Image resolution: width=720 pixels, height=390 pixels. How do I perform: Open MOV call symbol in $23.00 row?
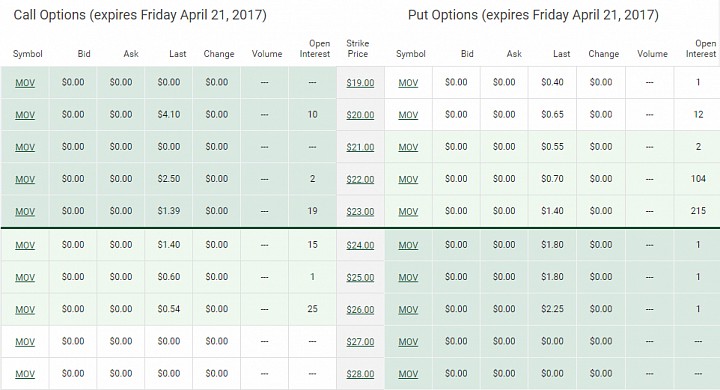pos(25,212)
